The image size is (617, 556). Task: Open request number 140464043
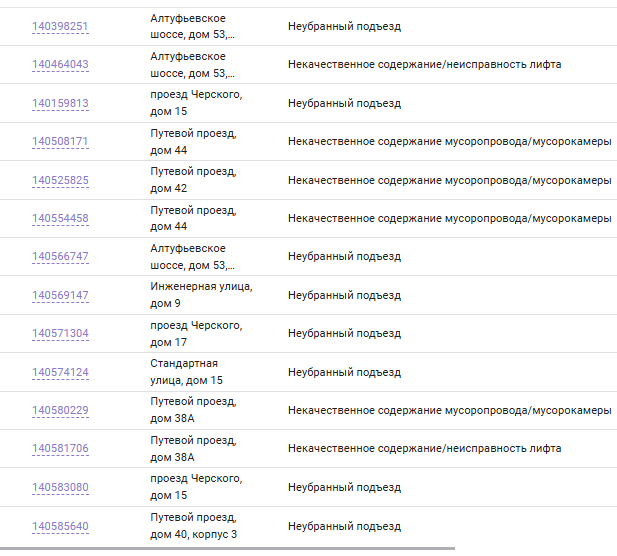60,64
